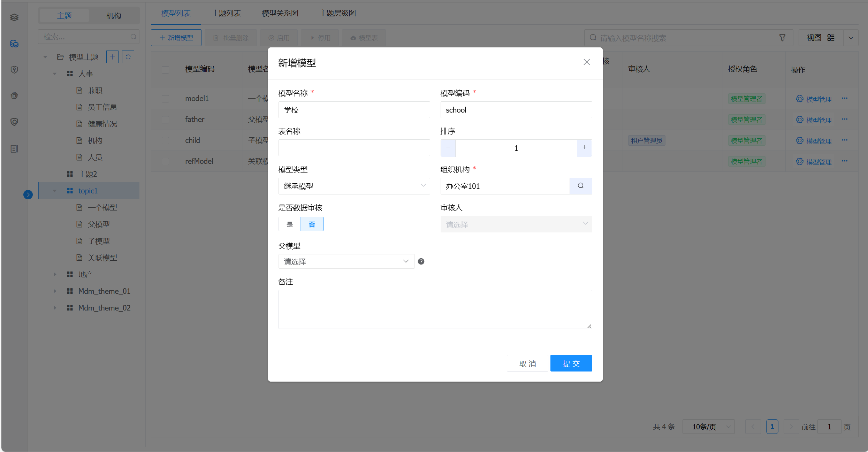
Task: Open 模型管理 for the model1 row
Action: click(x=814, y=99)
